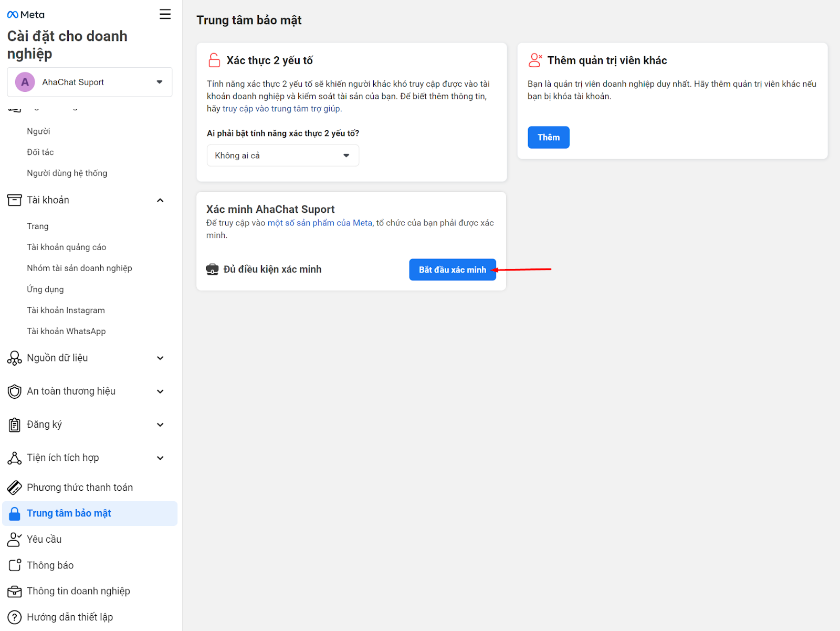Viewport: 840px width, 631px height.
Task: Click the briefcase icon by Đủ điều kiện xác minh
Action: (212, 270)
